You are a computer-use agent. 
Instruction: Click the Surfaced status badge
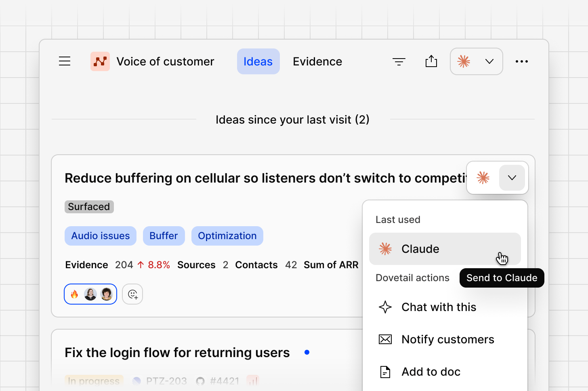click(89, 207)
